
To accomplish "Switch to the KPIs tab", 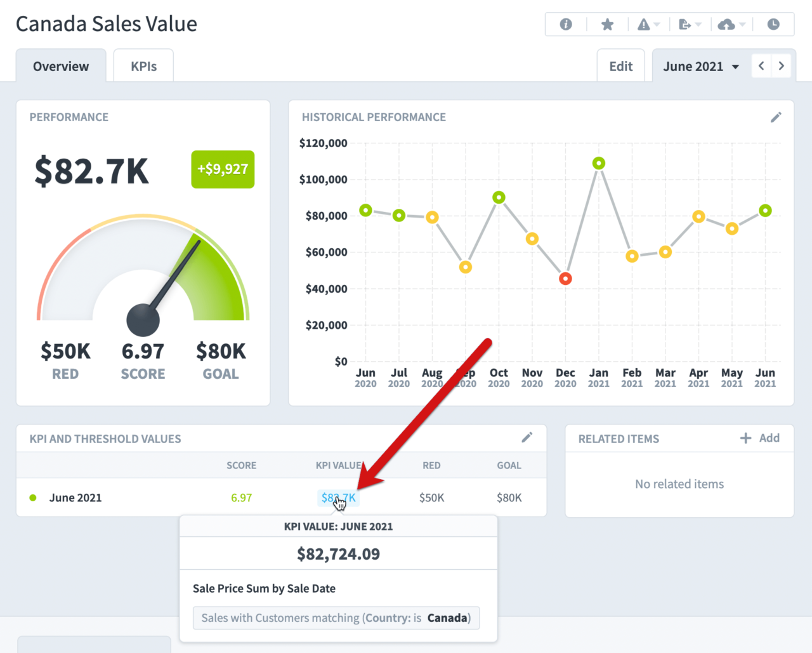I will click(x=143, y=65).
